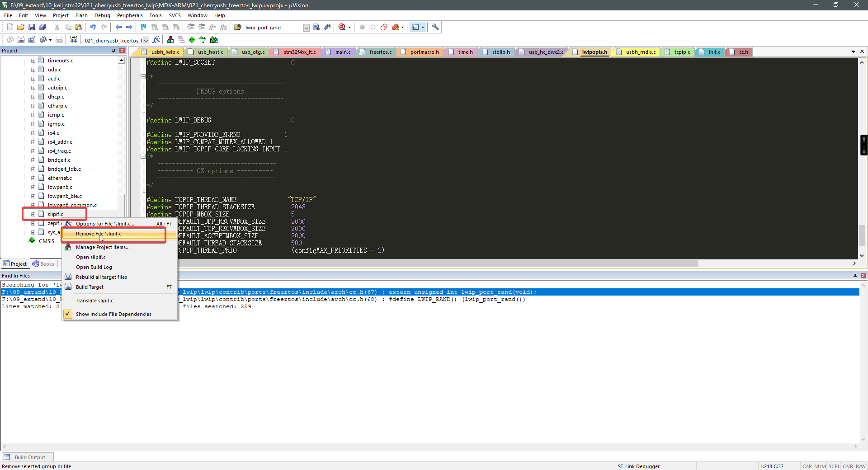Screen dimensions: 868x470
Task: Download code to flash memory
Action: pos(74,40)
